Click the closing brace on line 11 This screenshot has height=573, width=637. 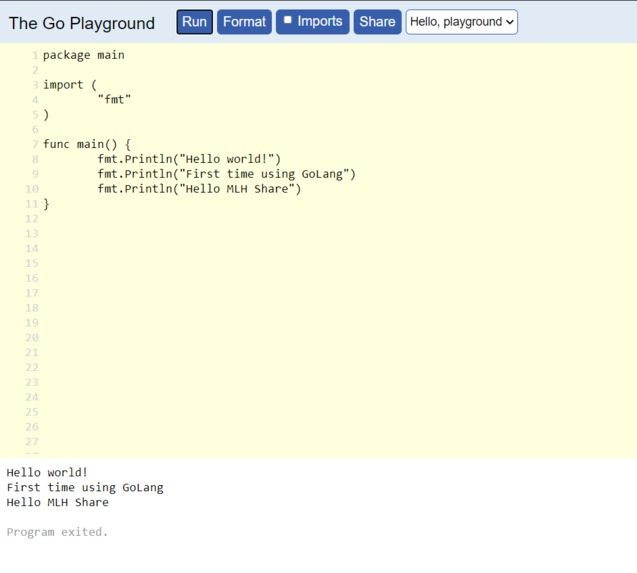[46, 204]
